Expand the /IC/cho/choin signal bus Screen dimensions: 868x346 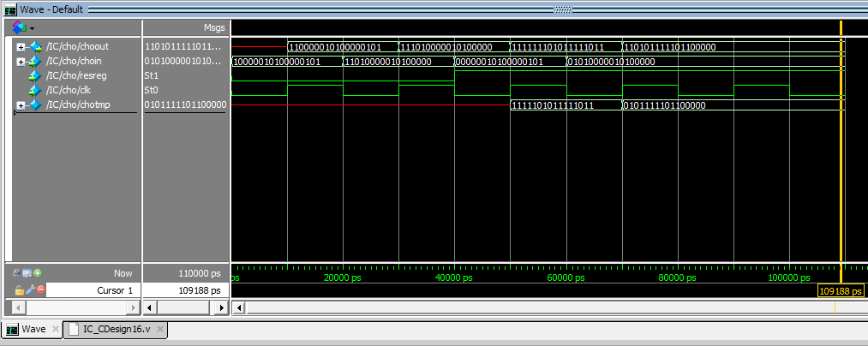(21, 61)
